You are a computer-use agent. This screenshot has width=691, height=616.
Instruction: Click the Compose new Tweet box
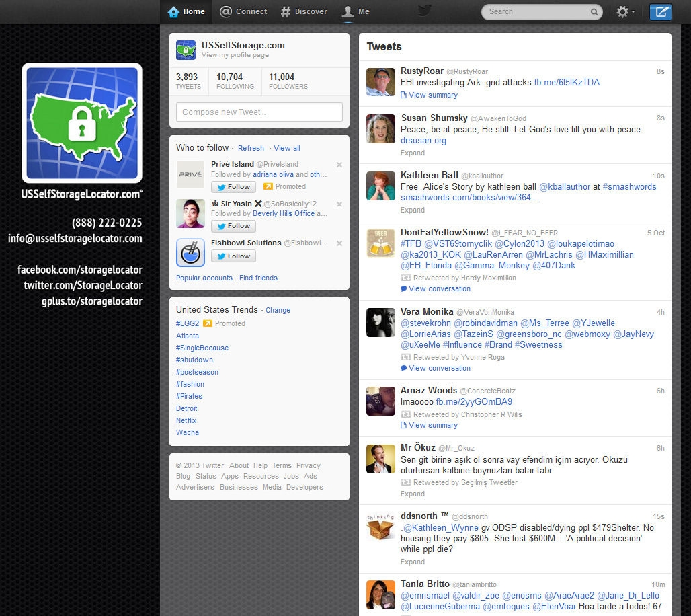259,112
